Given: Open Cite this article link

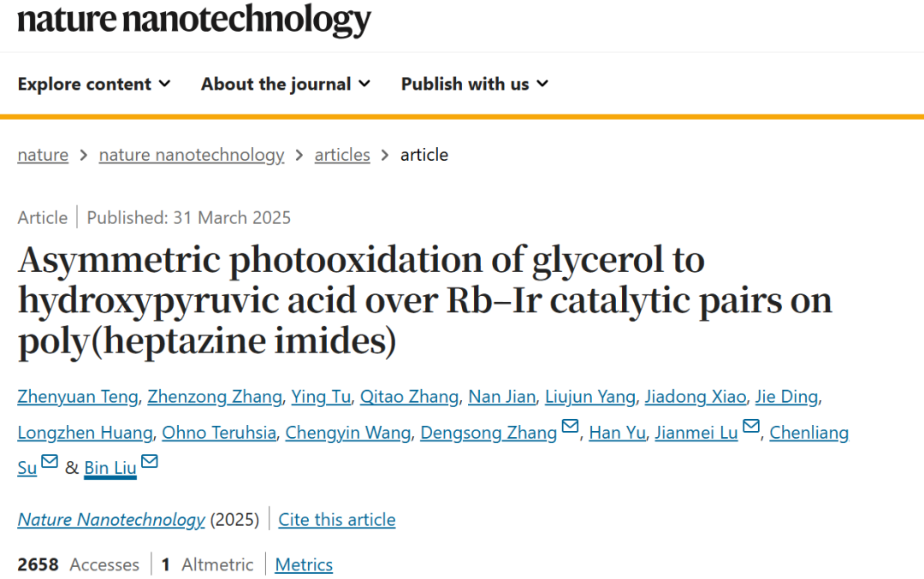Looking at the screenshot, I should coord(337,519).
